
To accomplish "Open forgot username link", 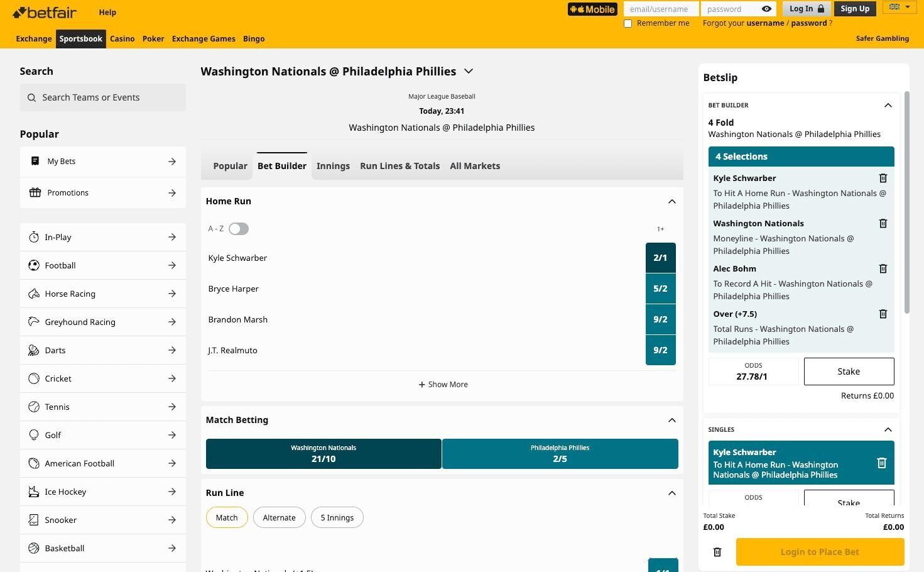I will [x=764, y=23].
